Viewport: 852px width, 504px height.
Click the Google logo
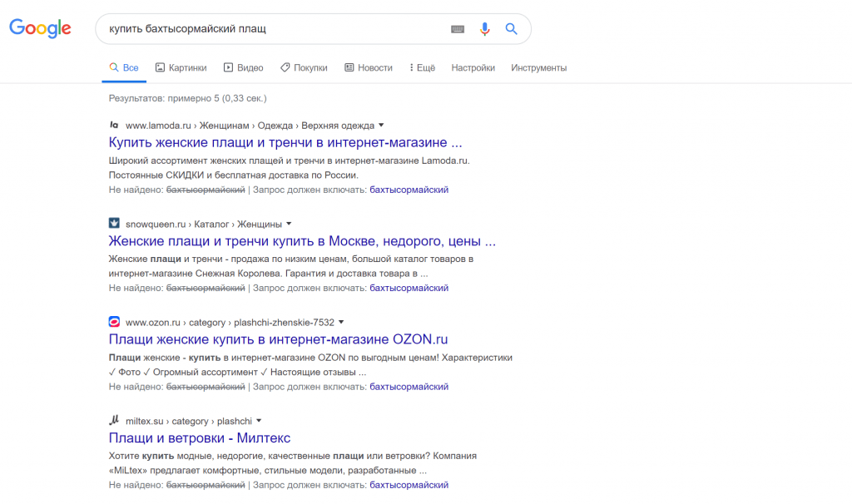[x=40, y=28]
